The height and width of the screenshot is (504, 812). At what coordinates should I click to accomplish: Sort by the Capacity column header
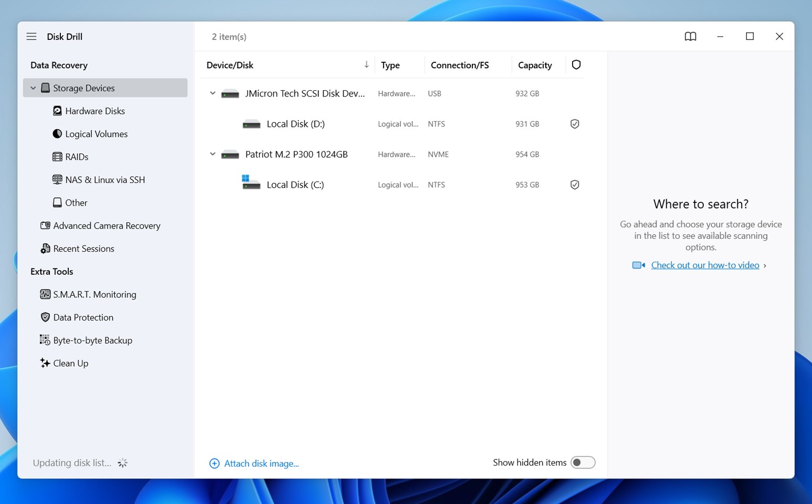click(534, 65)
